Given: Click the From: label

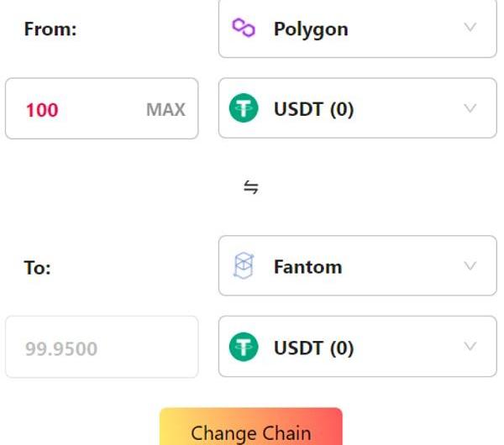Looking at the screenshot, I should coord(50,29).
